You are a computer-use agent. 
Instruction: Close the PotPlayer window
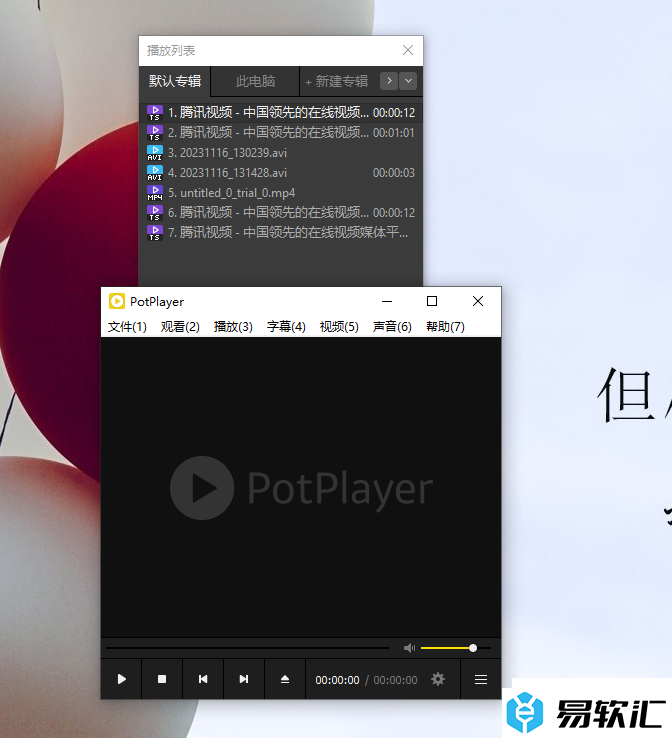pyautogui.click(x=478, y=301)
